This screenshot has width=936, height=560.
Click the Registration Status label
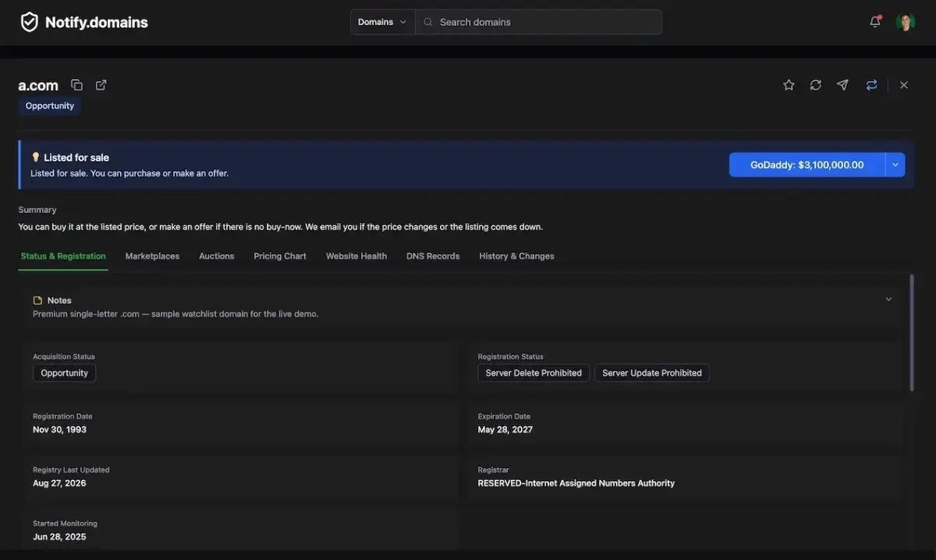[511, 356]
